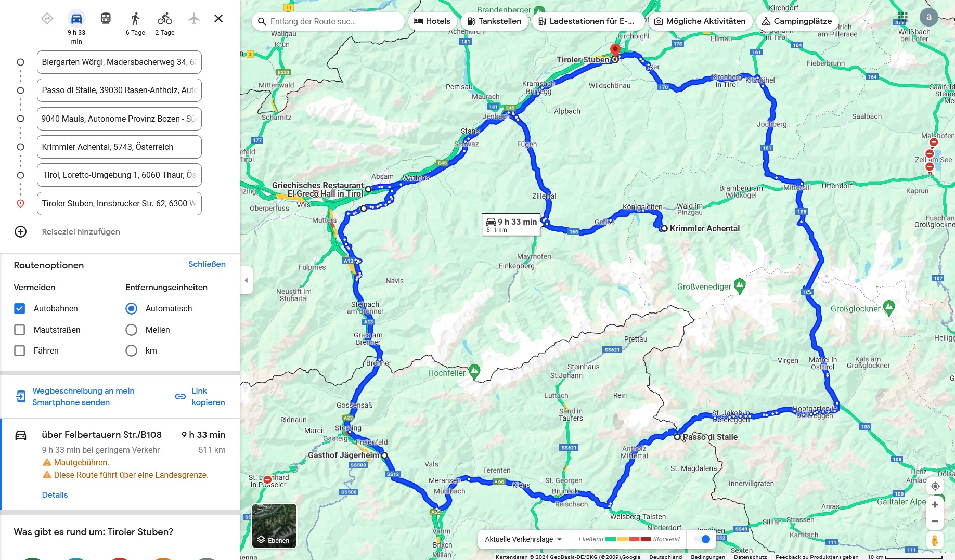Enable avoiding Mautstraßen

click(x=20, y=330)
